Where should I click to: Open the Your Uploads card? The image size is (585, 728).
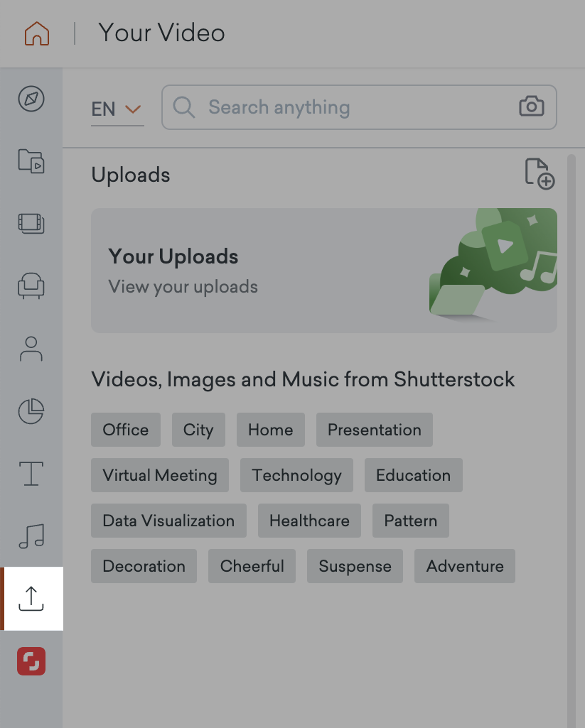click(x=323, y=271)
